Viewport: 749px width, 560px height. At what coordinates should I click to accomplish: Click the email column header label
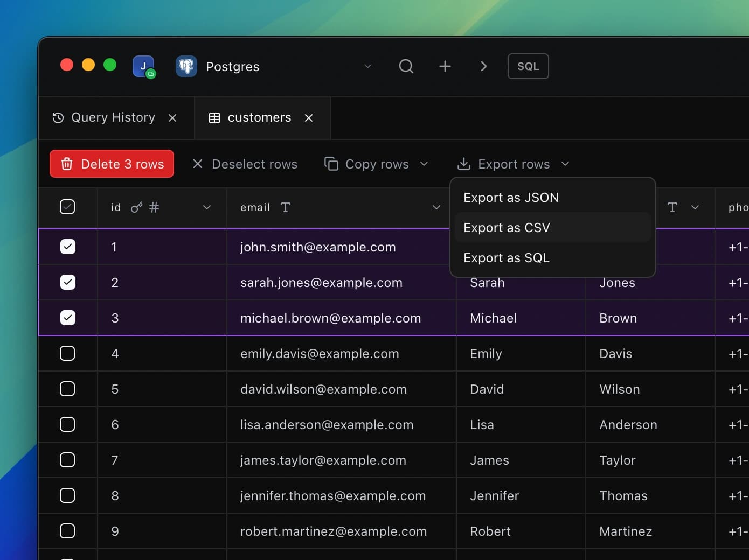pyautogui.click(x=255, y=207)
